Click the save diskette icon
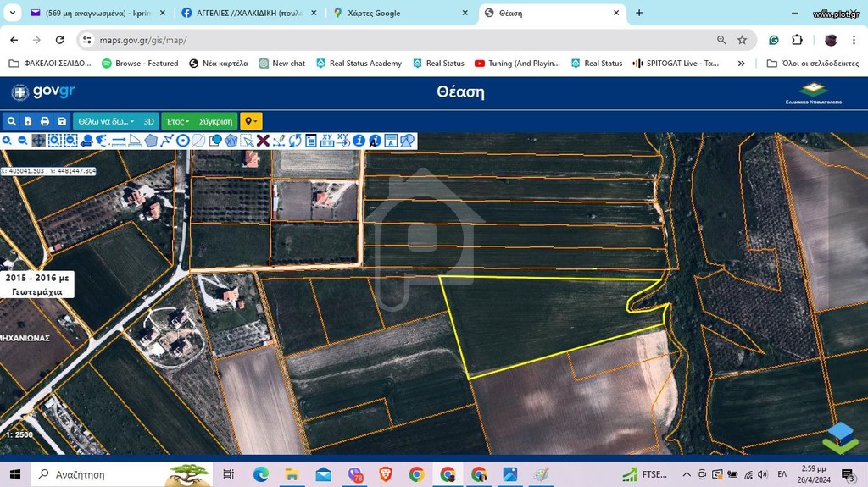 point(62,121)
